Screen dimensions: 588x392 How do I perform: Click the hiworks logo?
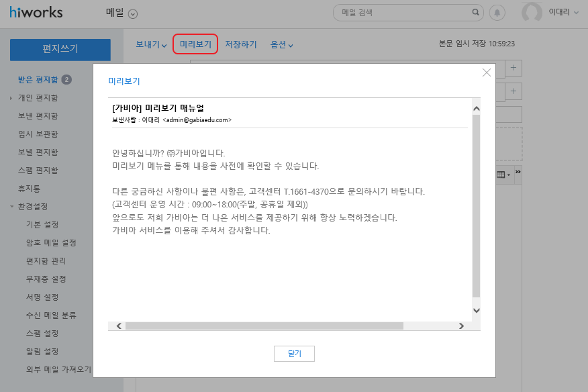[x=35, y=12]
